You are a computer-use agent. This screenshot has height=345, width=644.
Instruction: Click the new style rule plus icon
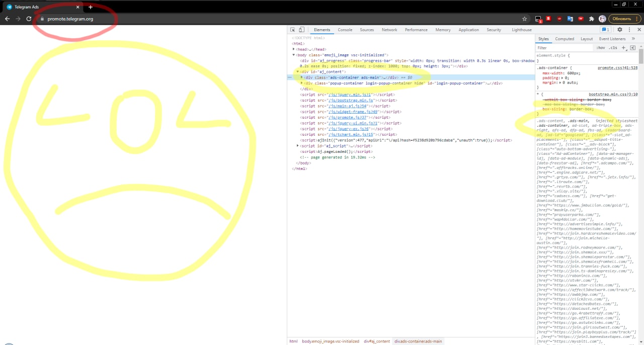[x=623, y=48]
